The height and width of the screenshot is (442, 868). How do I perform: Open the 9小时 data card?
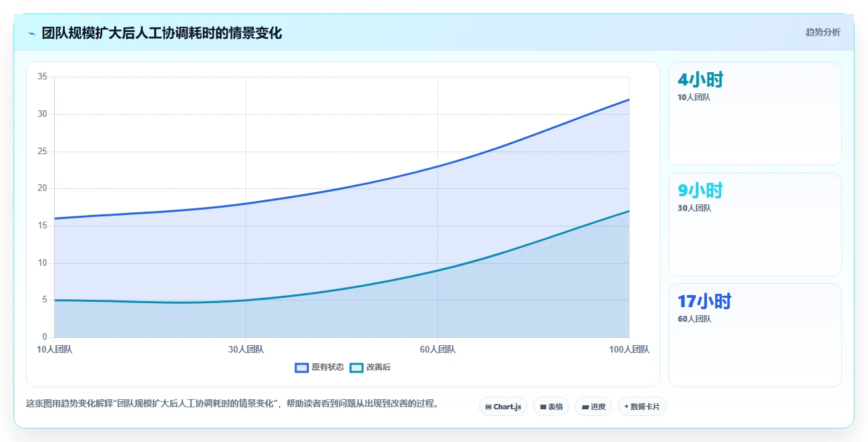point(755,224)
